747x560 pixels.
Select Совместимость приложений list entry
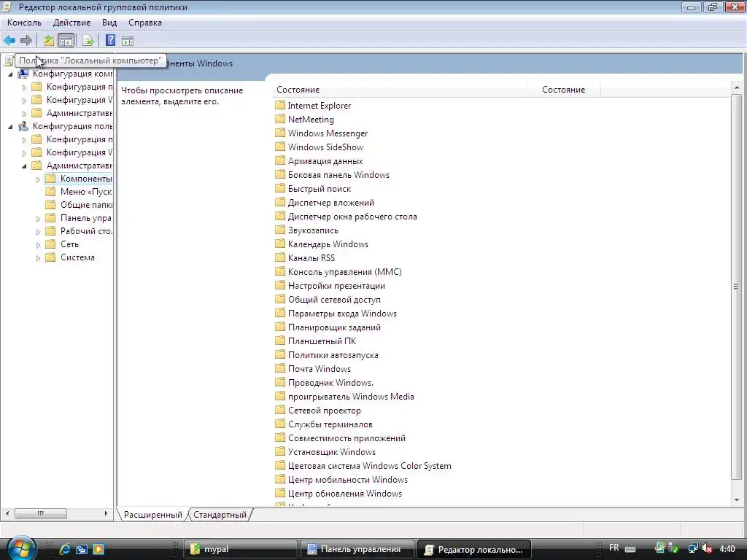pyautogui.click(x=340, y=437)
